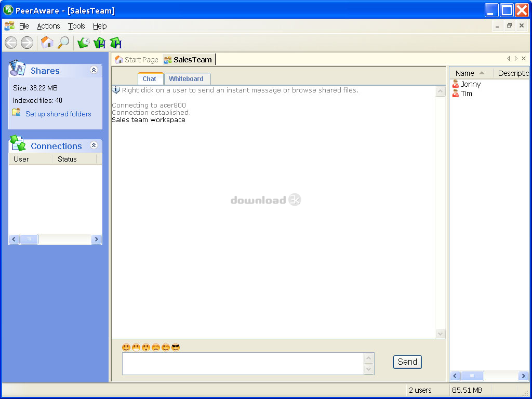Open search with the magnifying glass icon

click(x=63, y=43)
